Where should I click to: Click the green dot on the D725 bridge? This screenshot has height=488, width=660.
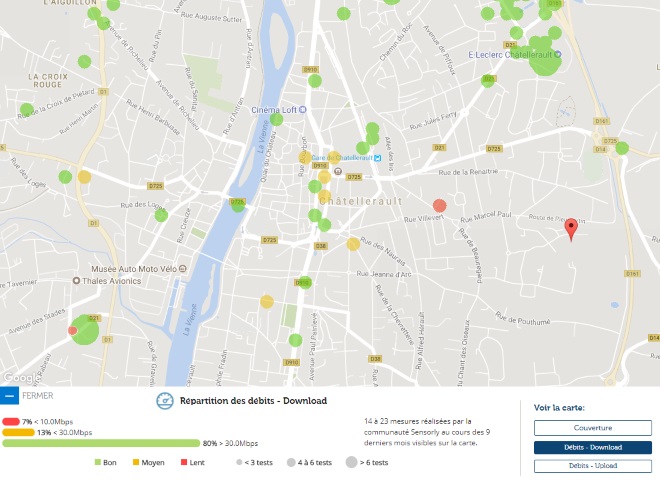tap(238, 205)
